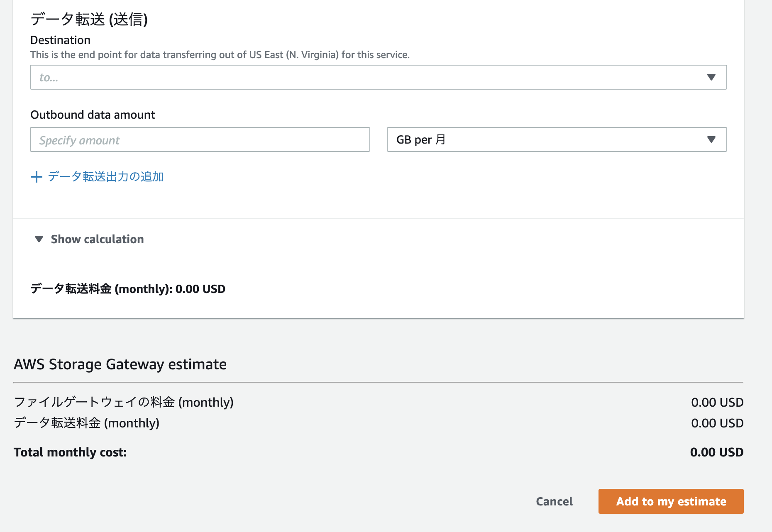This screenshot has width=772, height=532.
Task: Click the データ転送出力の追加 link
Action: pos(106,177)
